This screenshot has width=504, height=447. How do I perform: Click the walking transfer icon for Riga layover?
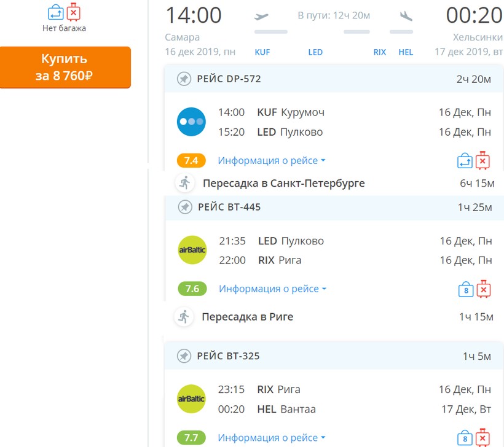(183, 317)
